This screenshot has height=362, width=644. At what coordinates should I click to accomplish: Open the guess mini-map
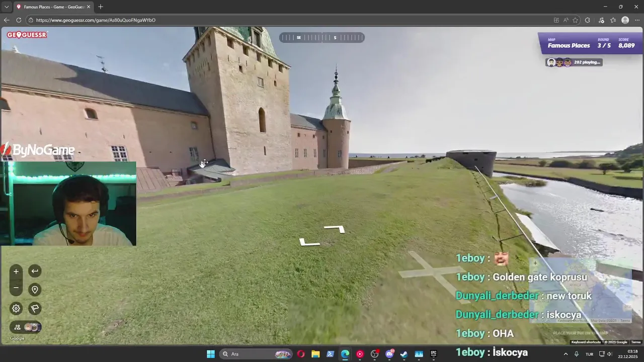[580, 290]
